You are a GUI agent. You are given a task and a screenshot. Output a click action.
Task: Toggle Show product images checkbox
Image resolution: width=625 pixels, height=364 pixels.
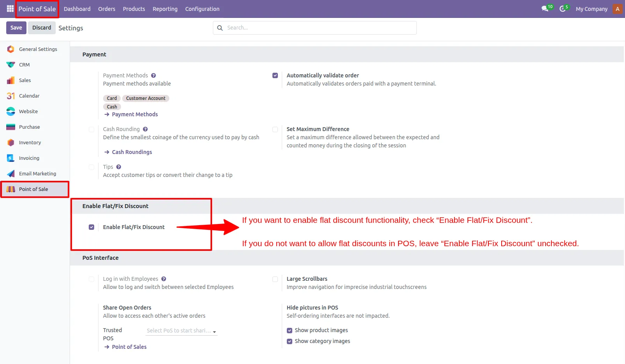pyautogui.click(x=290, y=331)
